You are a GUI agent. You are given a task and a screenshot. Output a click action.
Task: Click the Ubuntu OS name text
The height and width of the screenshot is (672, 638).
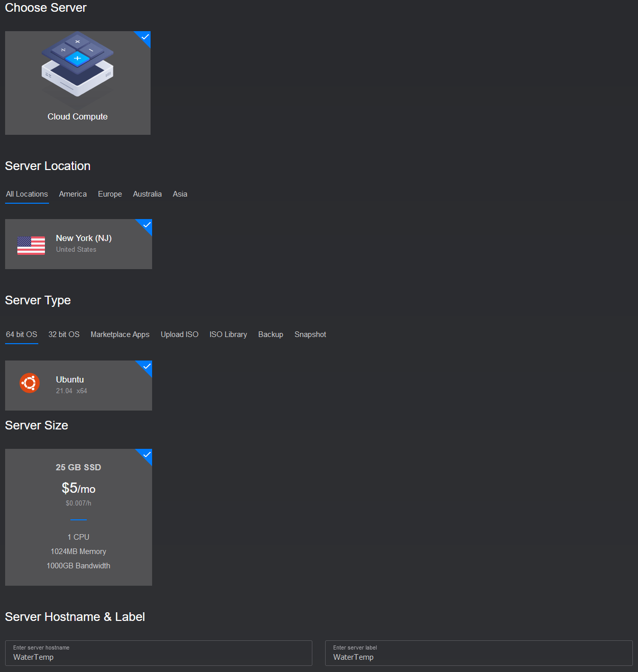(70, 379)
